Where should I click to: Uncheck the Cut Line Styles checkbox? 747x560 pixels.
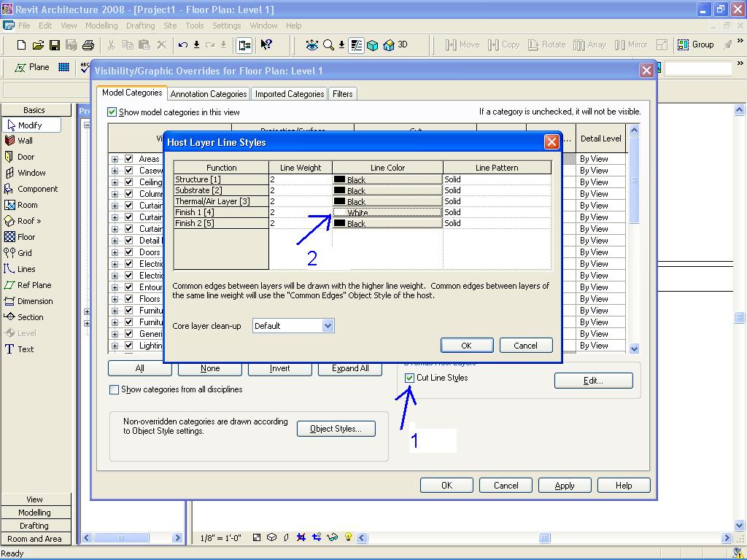pyautogui.click(x=409, y=378)
